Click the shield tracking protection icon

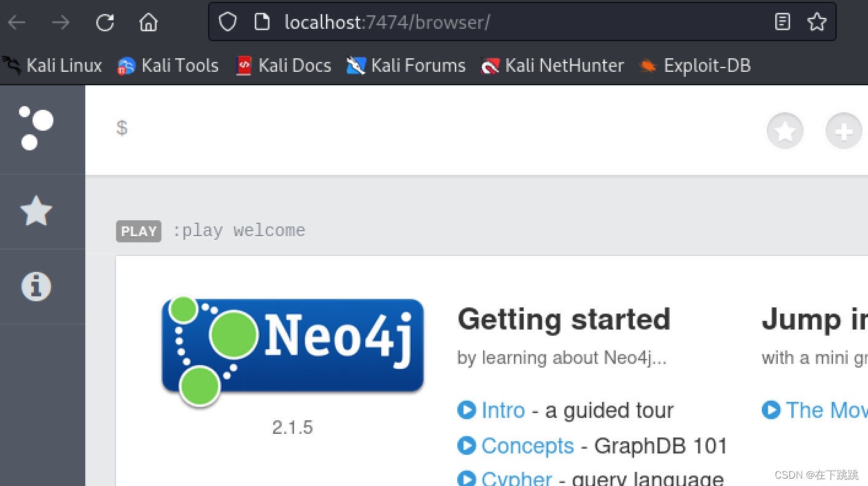(x=228, y=23)
